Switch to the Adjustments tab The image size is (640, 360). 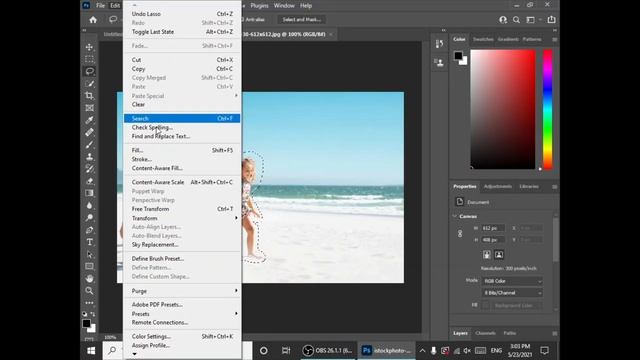498,187
